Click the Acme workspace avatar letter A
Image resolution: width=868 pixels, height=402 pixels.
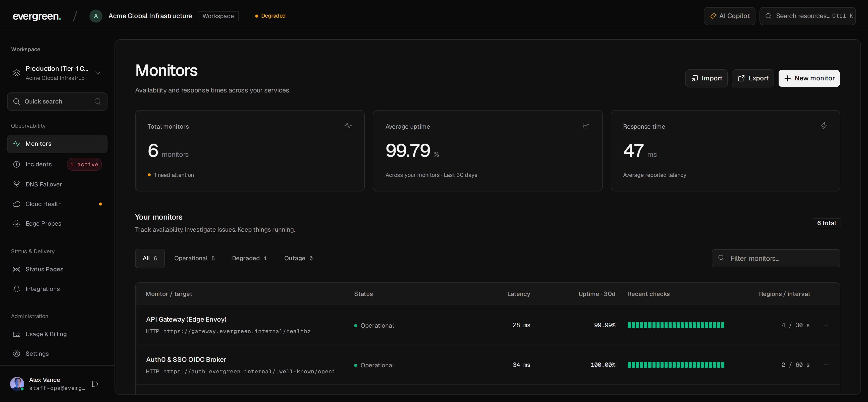[x=96, y=16]
